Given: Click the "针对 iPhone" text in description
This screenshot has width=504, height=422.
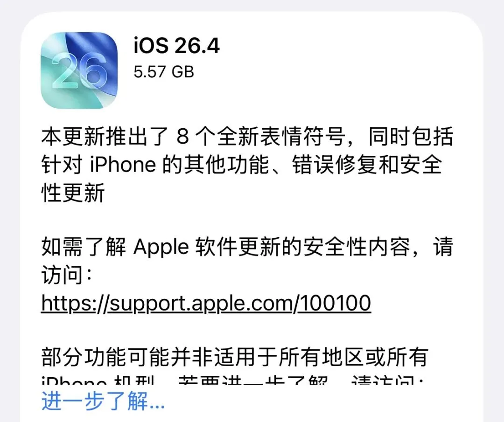Looking at the screenshot, I should [98, 165].
